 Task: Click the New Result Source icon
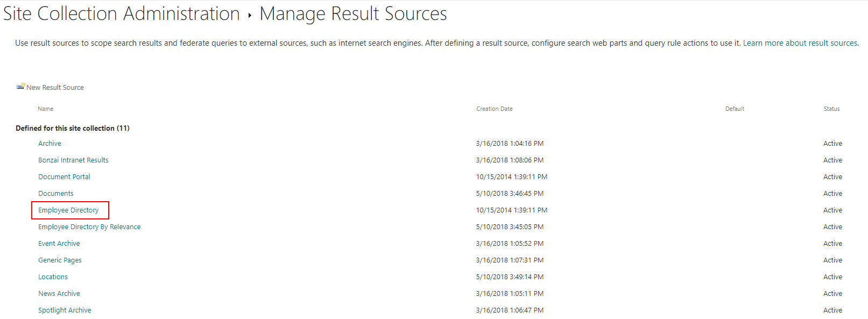[20, 86]
